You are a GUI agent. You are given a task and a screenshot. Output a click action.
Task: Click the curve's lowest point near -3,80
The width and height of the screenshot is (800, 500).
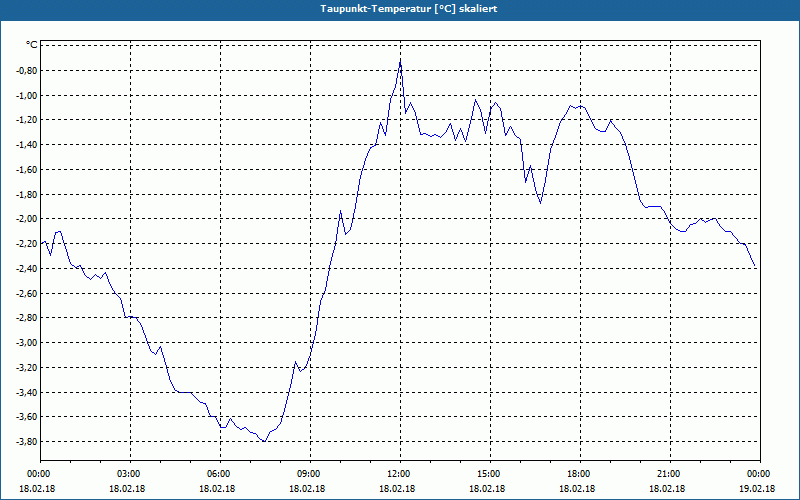pyautogui.click(x=264, y=441)
